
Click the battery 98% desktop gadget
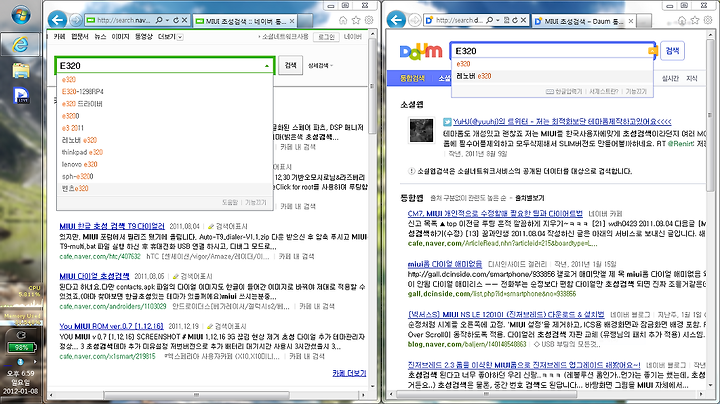tap(21, 348)
